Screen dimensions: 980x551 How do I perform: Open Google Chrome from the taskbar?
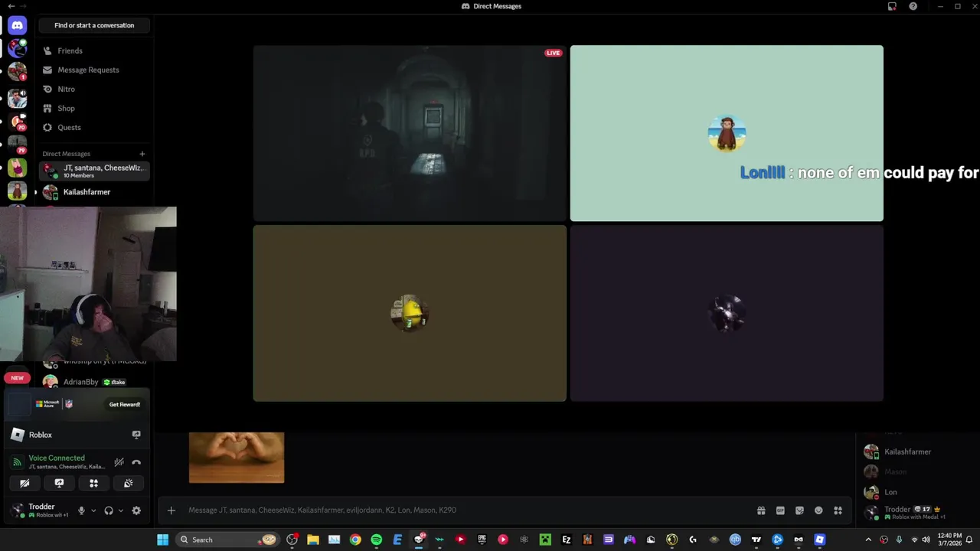point(355,540)
